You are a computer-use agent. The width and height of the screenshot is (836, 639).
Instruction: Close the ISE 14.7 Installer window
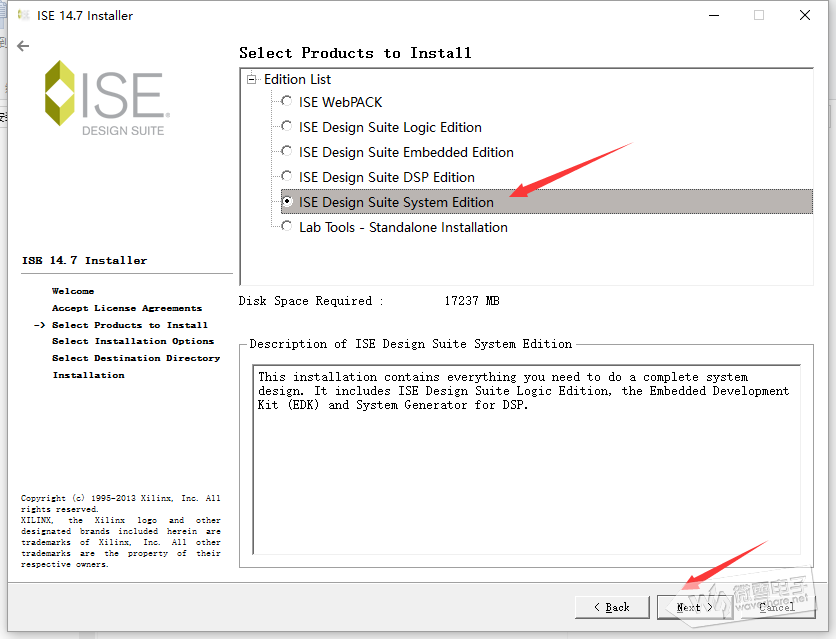(x=805, y=15)
